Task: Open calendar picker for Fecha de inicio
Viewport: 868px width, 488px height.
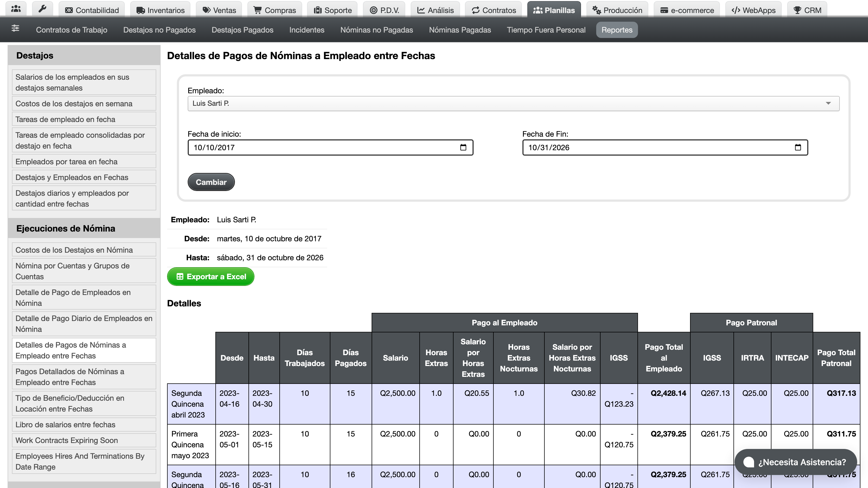Action: 463,147
